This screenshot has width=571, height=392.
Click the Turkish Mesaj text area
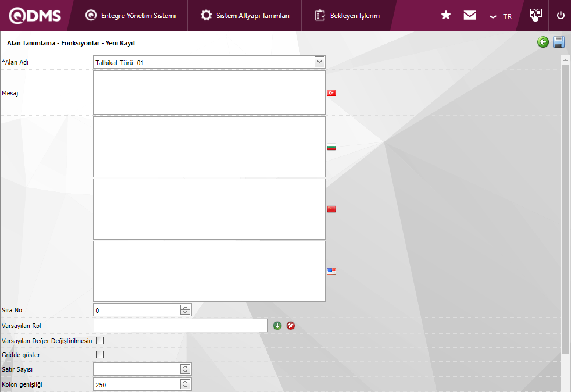(209, 92)
